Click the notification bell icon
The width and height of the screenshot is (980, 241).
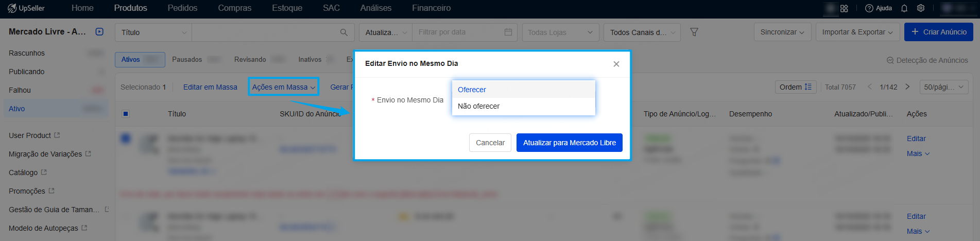click(904, 8)
